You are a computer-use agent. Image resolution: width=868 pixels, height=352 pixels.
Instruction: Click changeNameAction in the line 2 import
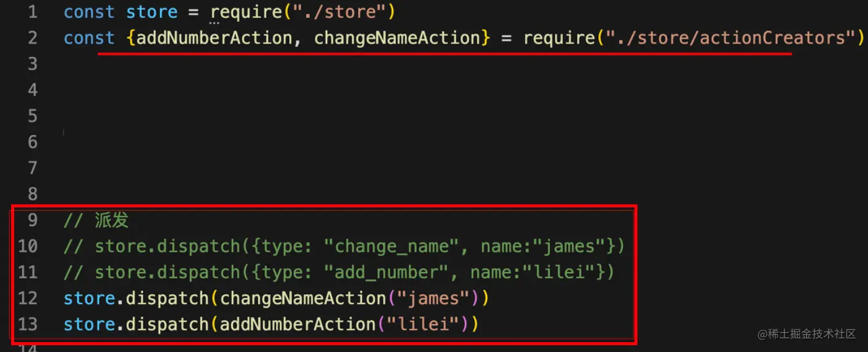pos(397,38)
